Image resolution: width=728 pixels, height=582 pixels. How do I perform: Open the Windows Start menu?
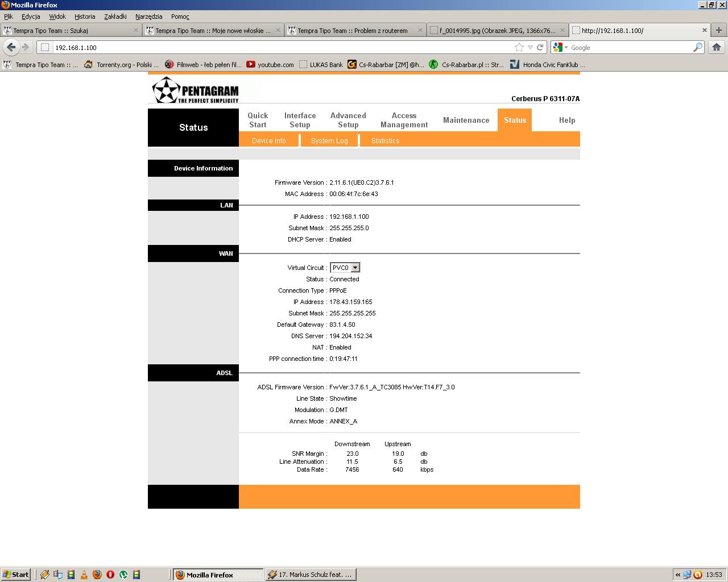click(16, 575)
